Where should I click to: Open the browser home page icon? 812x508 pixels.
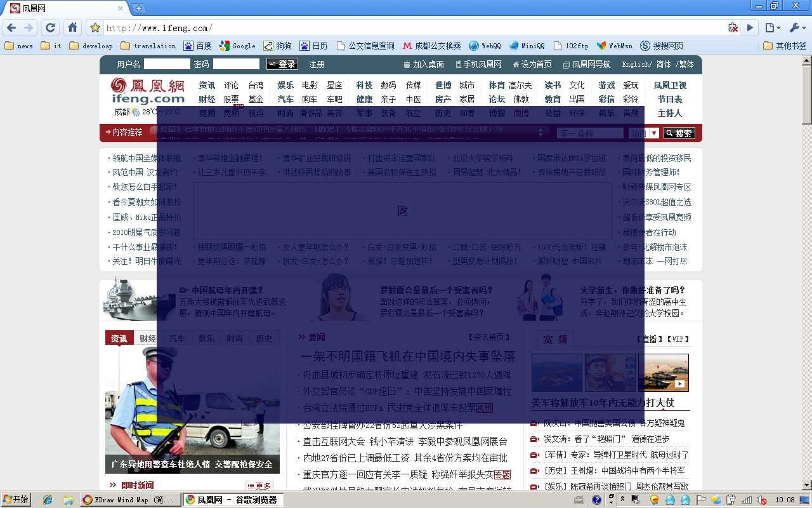(72, 28)
